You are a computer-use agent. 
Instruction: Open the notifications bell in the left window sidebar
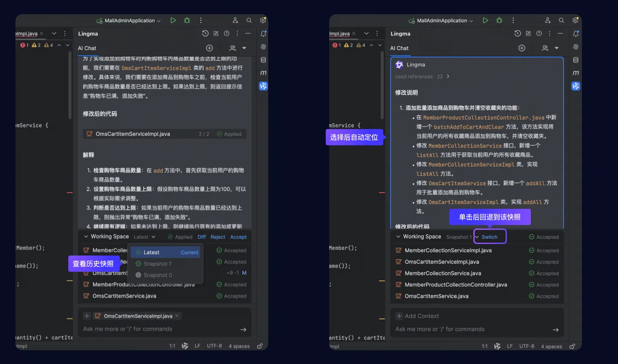[x=264, y=33]
